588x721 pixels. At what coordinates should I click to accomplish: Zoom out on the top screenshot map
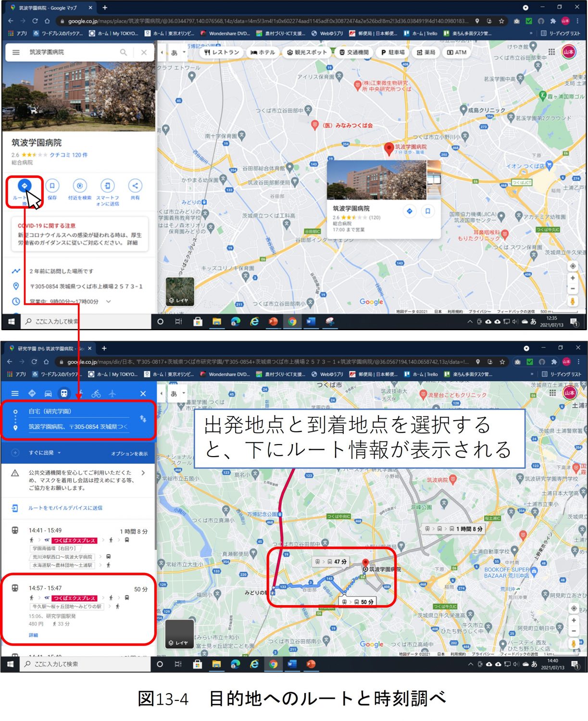pyautogui.click(x=573, y=288)
